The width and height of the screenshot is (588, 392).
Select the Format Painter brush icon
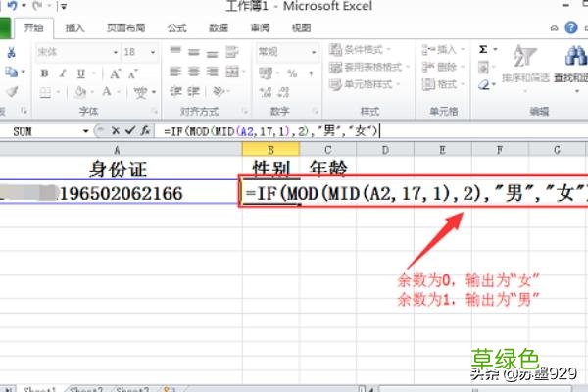pyautogui.click(x=12, y=91)
